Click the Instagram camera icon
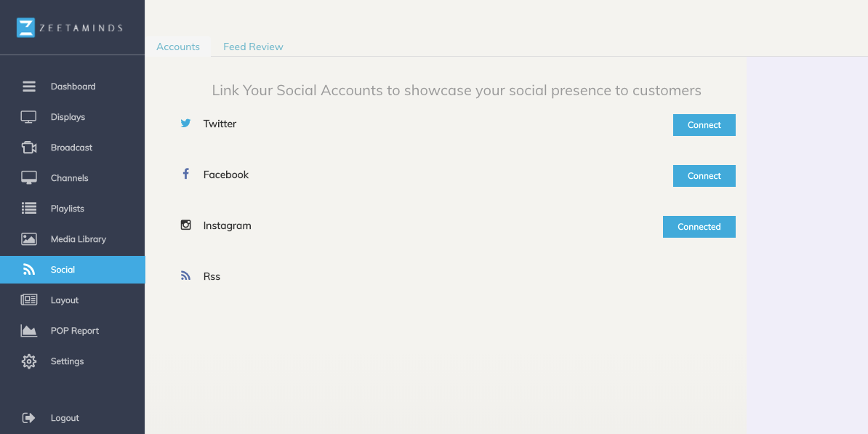This screenshot has height=434, width=868. [x=186, y=225]
